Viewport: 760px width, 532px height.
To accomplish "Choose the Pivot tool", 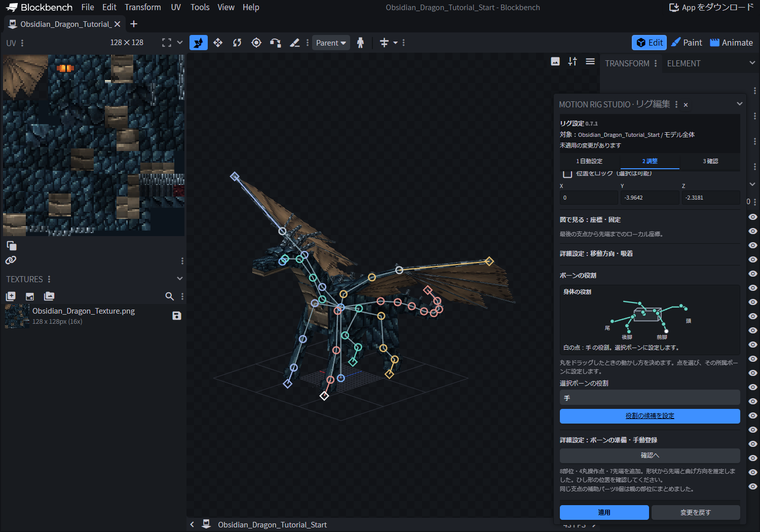I will [256, 43].
